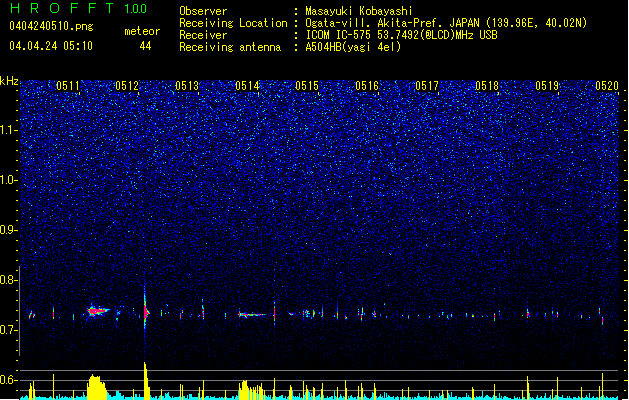Screen dimensions: 629x400
Task: Click the 0.8 kHz frequency axis label
Action: point(9,280)
